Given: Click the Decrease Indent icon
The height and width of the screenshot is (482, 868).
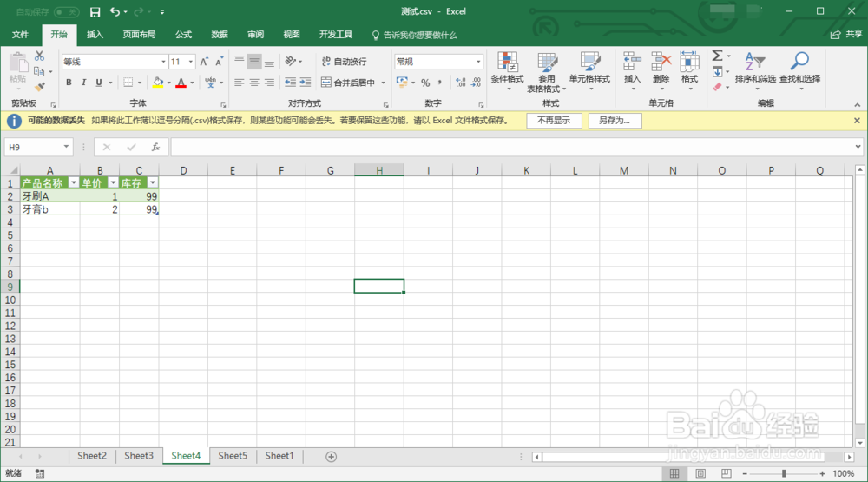Looking at the screenshot, I should tap(290, 83).
